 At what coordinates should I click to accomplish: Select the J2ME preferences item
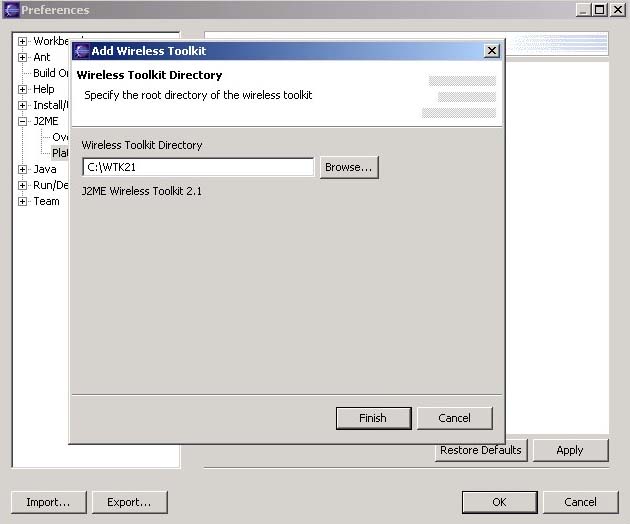tap(46, 121)
